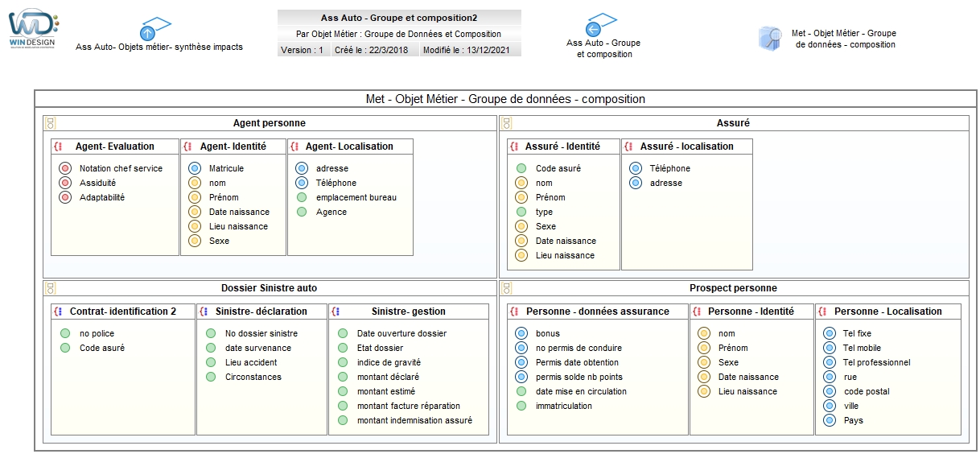Select the Dossier Sinistre auto object icon
This screenshot has height=454, width=980.
50,288
